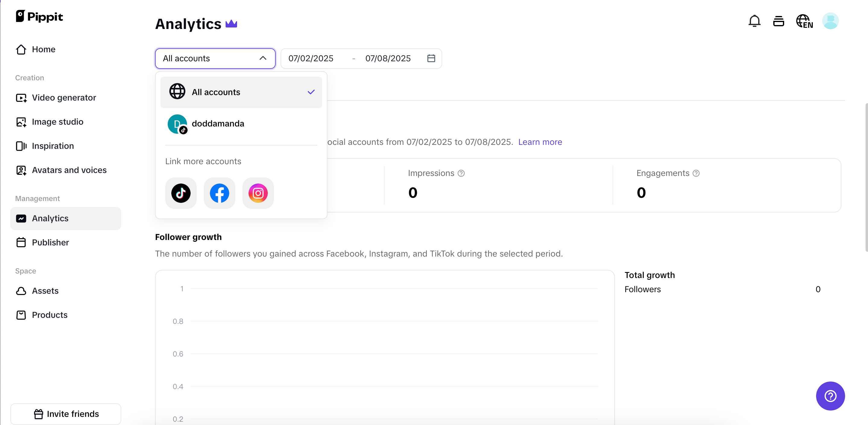Select the All accounts option with checkmark
Image resolution: width=868 pixels, height=425 pixels.
click(x=241, y=92)
